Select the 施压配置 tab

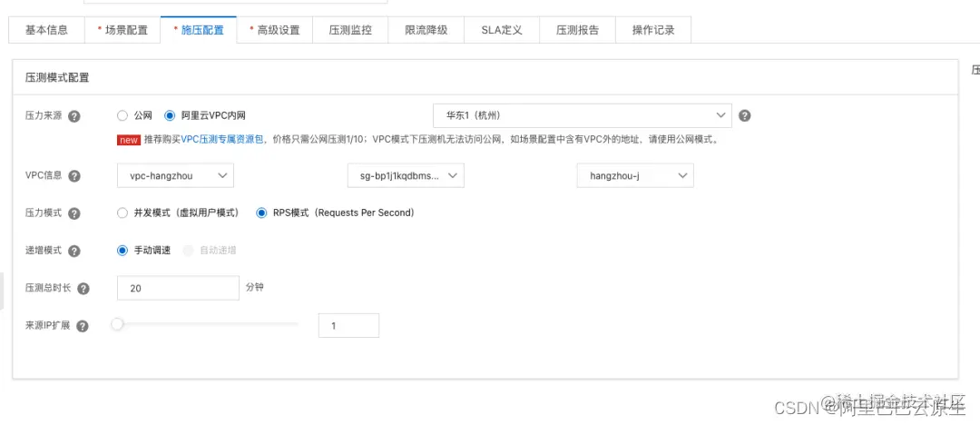[199, 30]
